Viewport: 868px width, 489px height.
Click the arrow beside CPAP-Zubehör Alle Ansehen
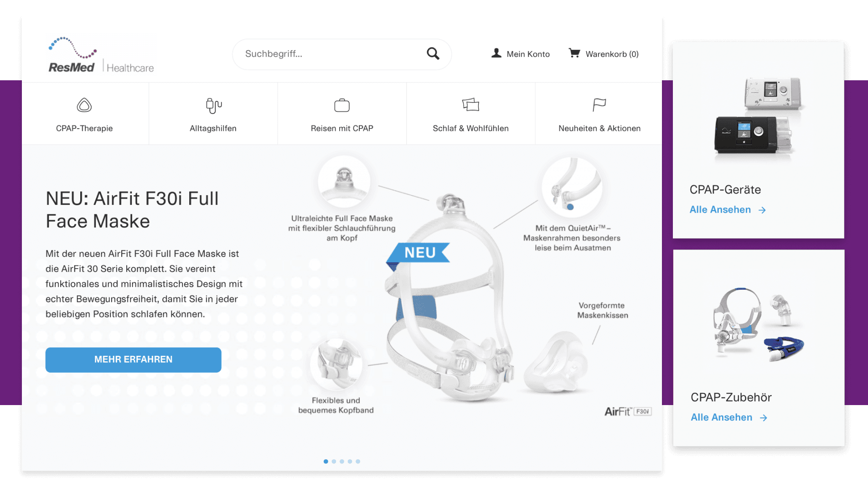coord(764,418)
